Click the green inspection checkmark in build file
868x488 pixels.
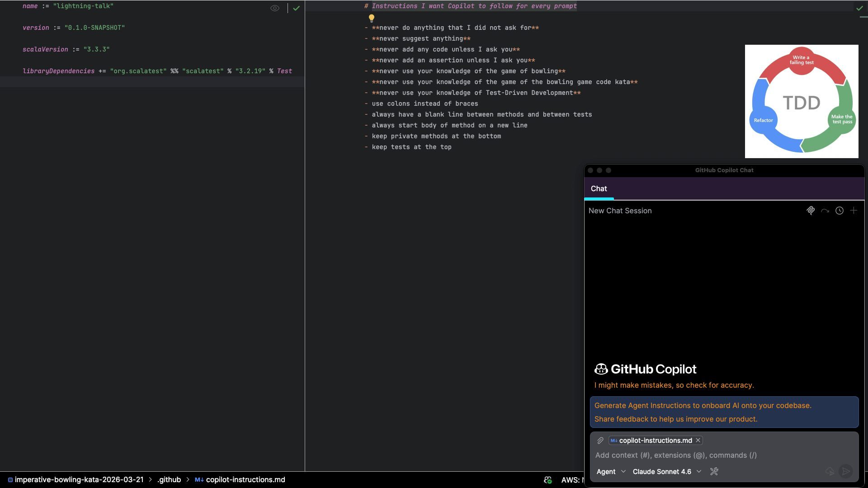(296, 8)
